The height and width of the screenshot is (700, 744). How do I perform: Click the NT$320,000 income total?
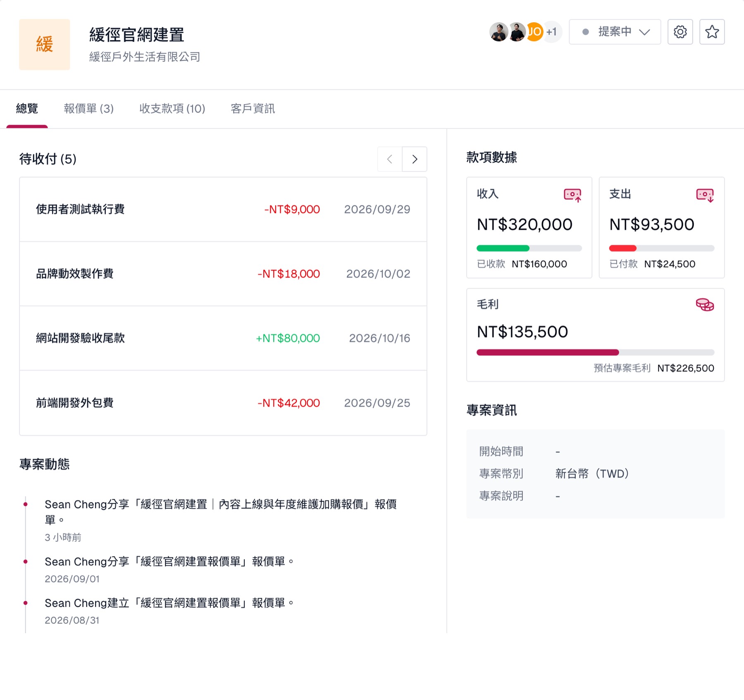coord(525,224)
